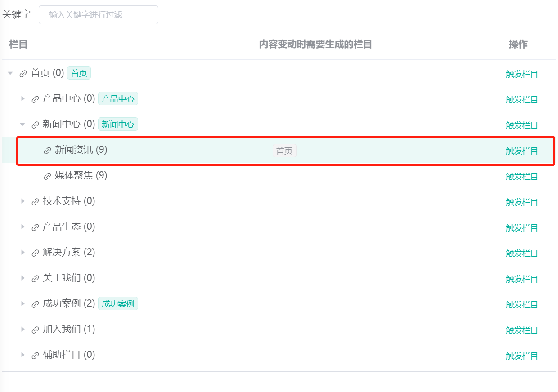Viewport: 558px width, 392px height.
Task: Click link icon beside 解决方案
Action: point(36,253)
